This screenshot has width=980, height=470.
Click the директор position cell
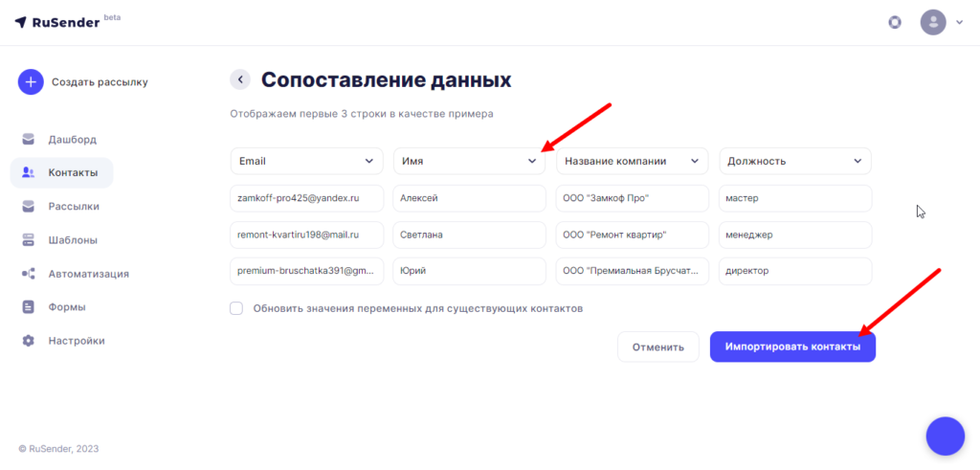pos(795,271)
